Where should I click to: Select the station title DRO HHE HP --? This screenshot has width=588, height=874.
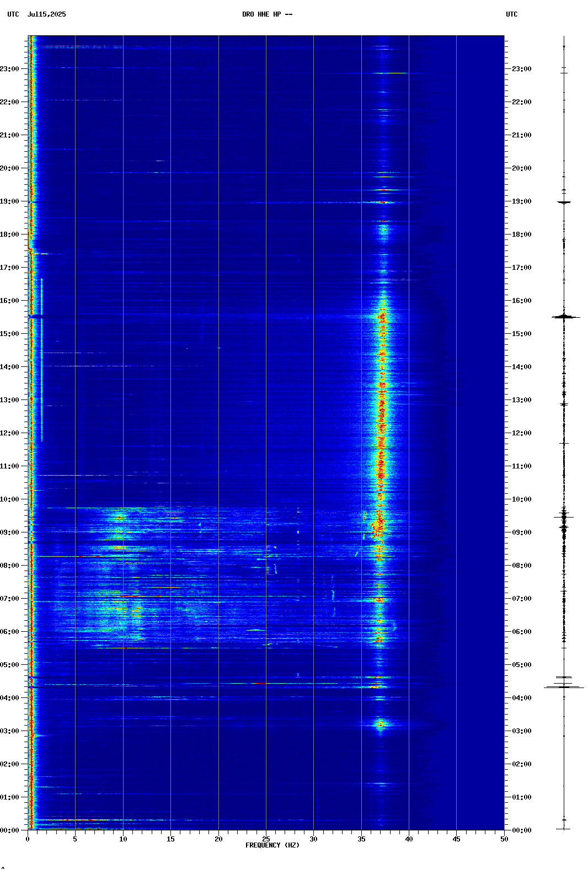pyautogui.click(x=268, y=14)
